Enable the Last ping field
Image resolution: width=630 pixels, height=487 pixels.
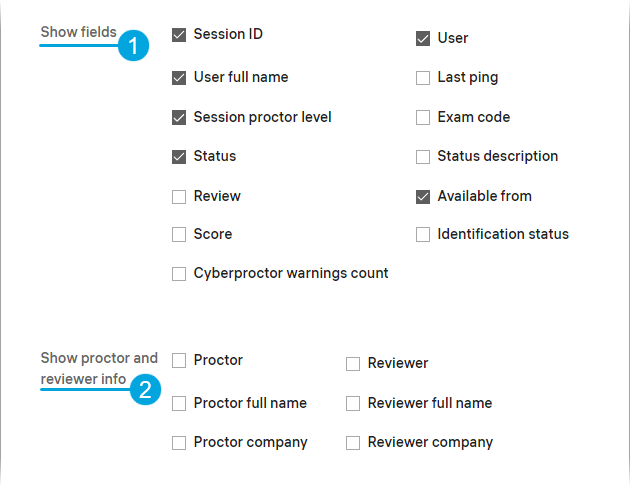click(423, 78)
